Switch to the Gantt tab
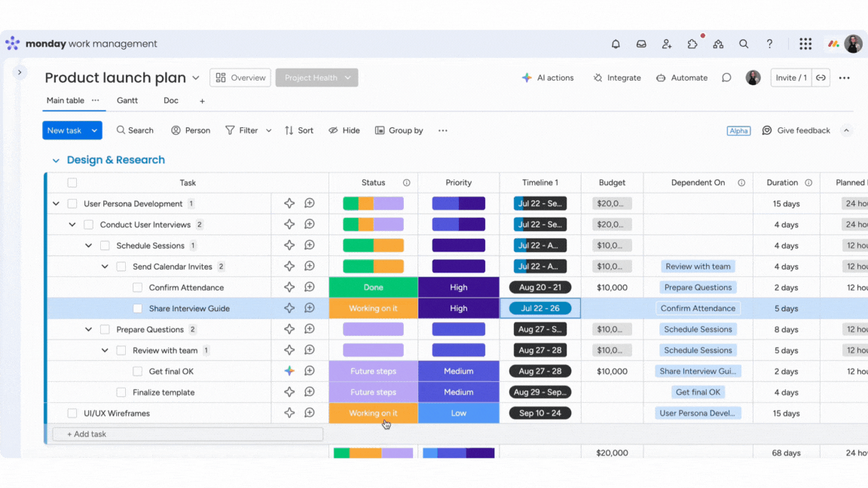Screen dimensions: 868x488 127,101
